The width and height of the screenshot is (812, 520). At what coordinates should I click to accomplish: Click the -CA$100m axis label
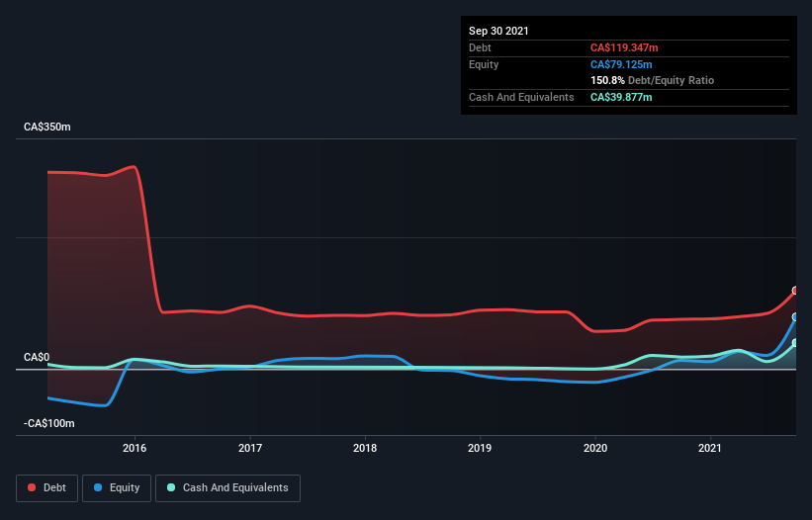pos(49,424)
